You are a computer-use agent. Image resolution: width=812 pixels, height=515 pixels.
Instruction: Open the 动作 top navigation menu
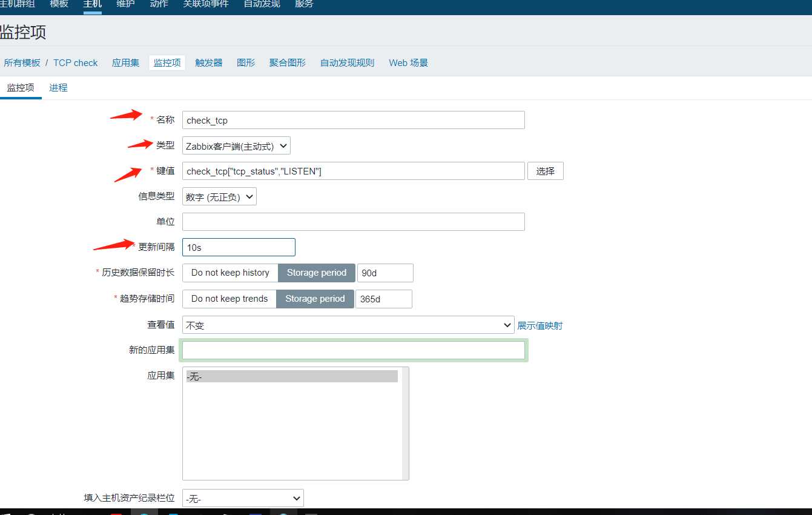(x=159, y=4)
